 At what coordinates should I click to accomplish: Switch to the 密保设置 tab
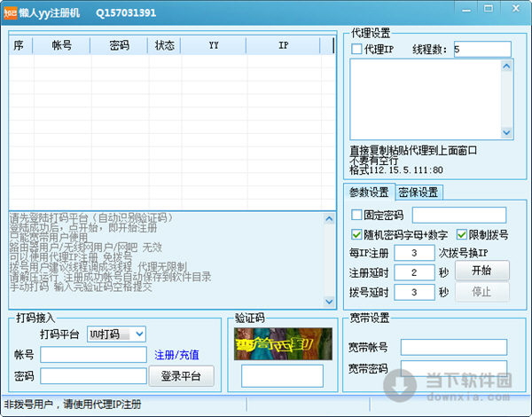419,193
